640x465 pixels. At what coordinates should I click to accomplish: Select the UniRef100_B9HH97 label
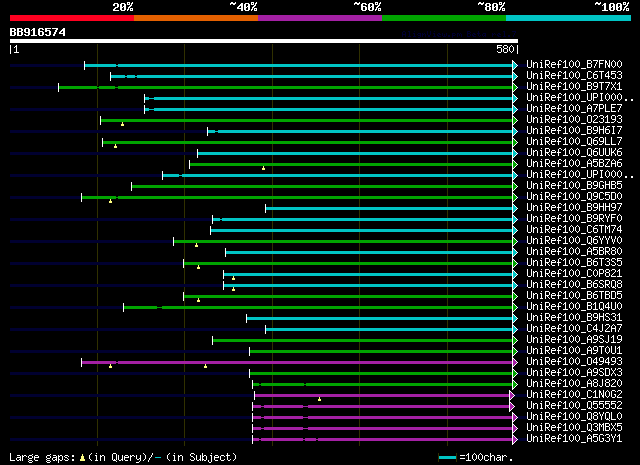[574, 207]
